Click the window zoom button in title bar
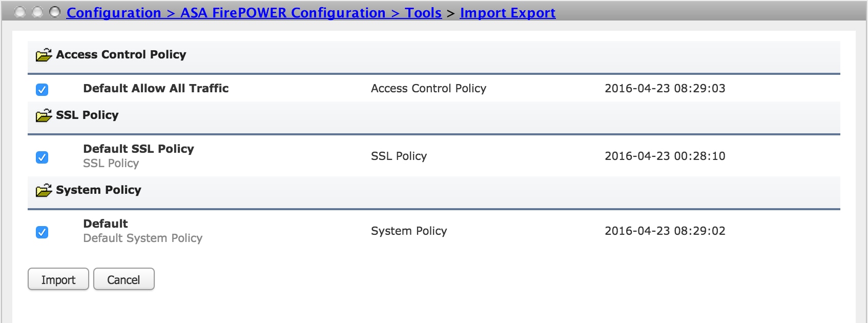This screenshot has width=868, height=323. coord(55,12)
